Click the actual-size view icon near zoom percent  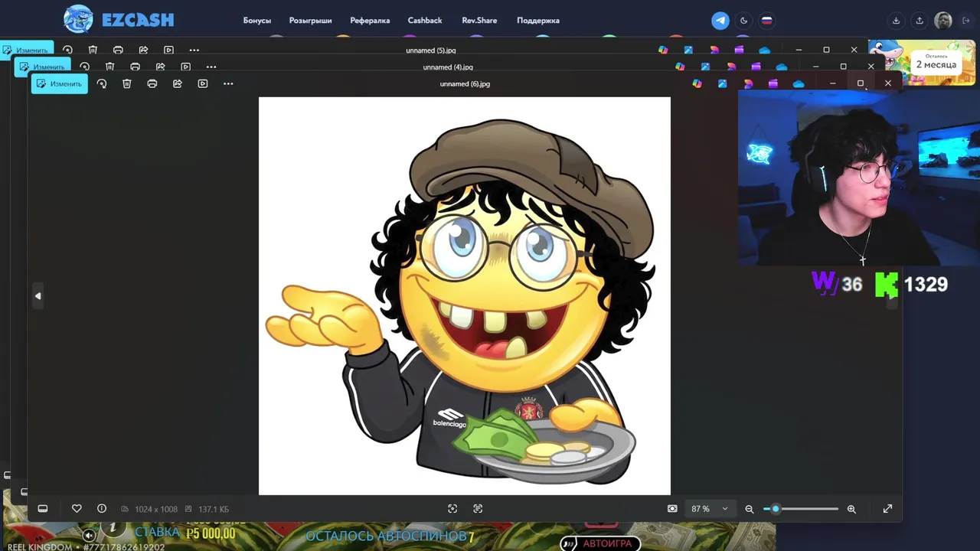point(672,509)
